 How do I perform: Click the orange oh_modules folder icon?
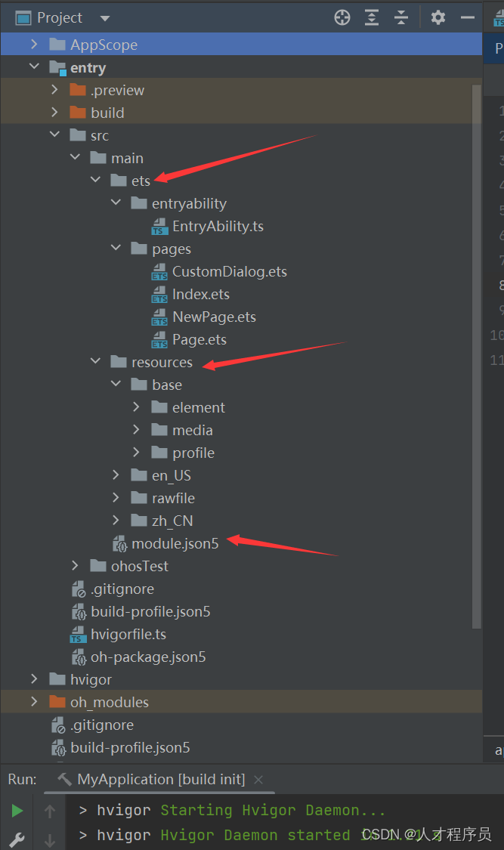57,702
